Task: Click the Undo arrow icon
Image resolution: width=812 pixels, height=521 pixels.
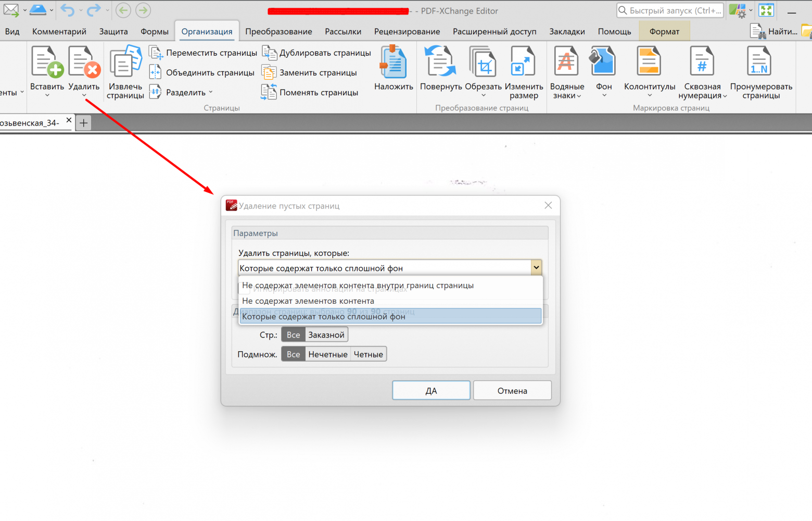Action: [x=67, y=10]
